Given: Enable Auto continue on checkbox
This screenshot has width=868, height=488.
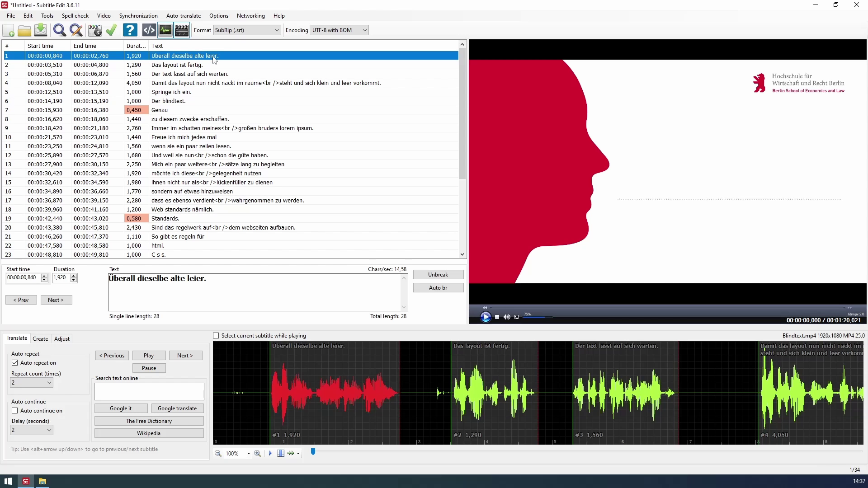Looking at the screenshot, I should click(x=15, y=411).
